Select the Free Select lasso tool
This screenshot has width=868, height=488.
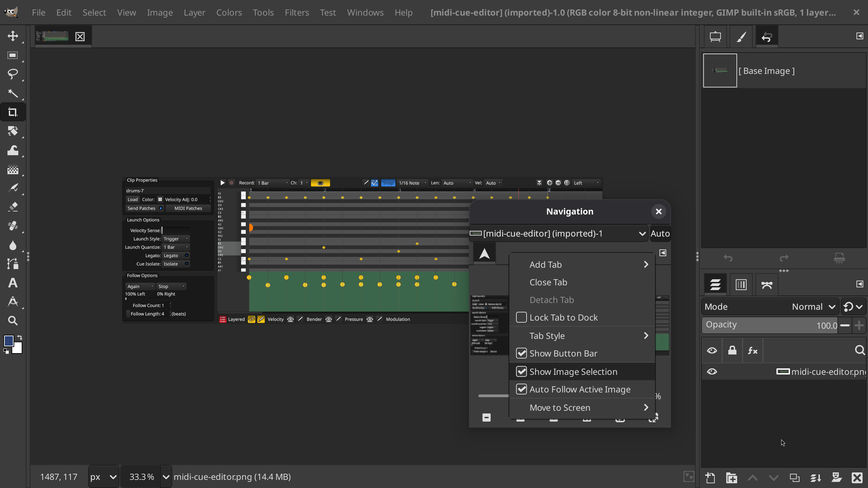click(x=13, y=74)
